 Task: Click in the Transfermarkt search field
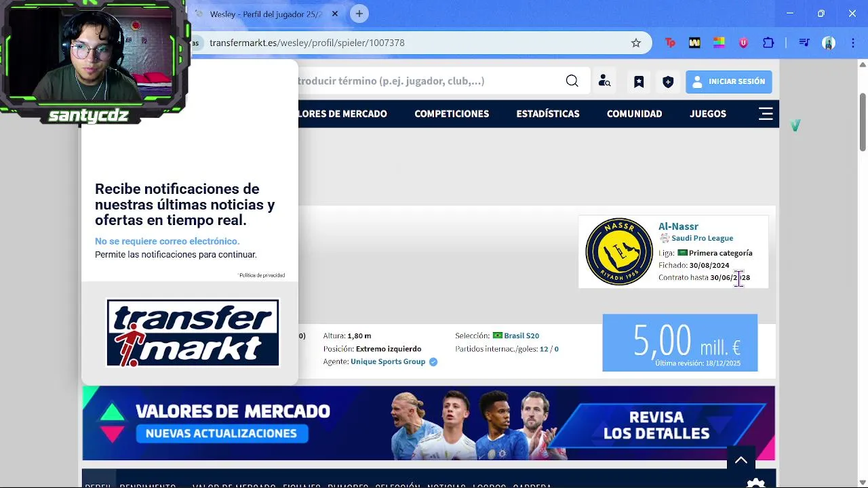point(427,81)
